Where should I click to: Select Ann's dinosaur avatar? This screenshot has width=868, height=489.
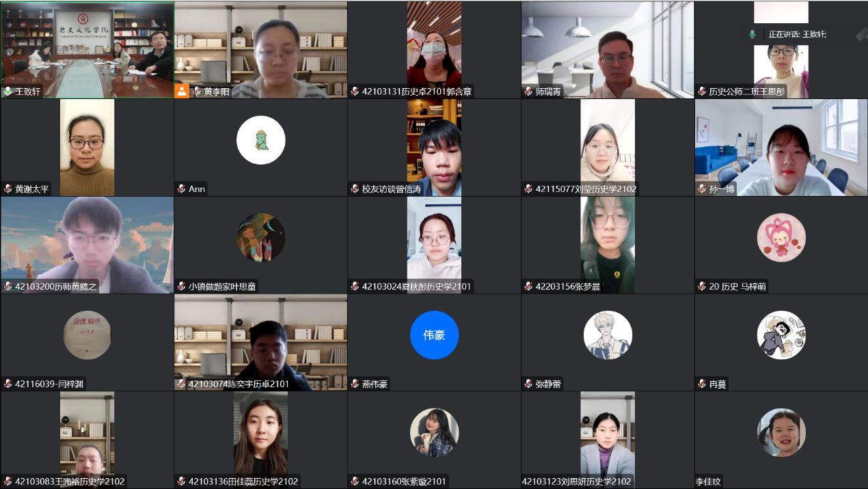pos(260,140)
